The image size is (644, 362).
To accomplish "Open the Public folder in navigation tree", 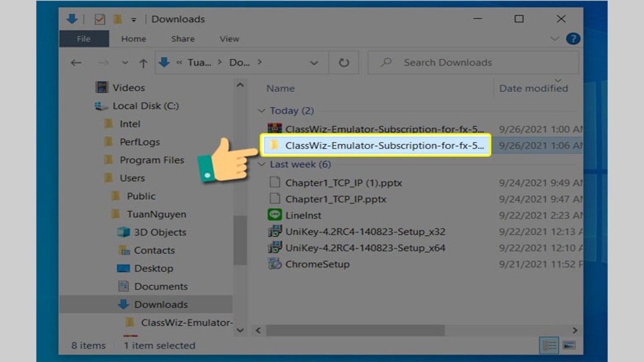I will coord(141,196).
